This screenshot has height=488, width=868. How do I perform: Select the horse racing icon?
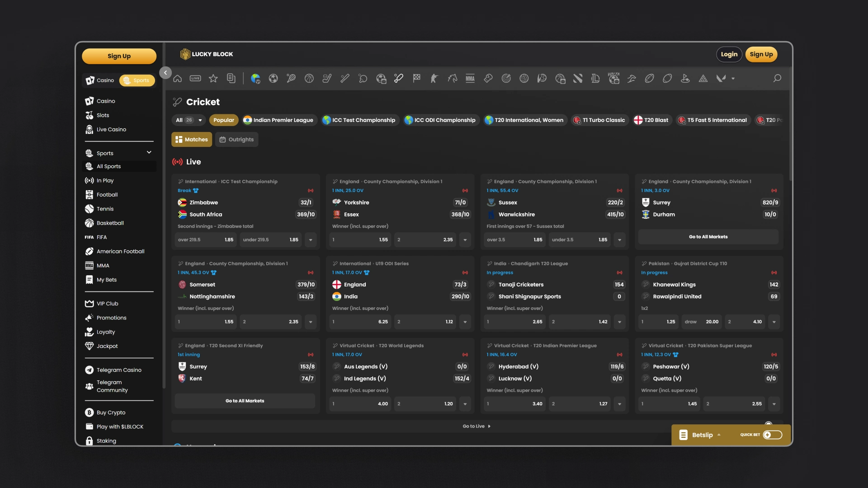coord(452,79)
